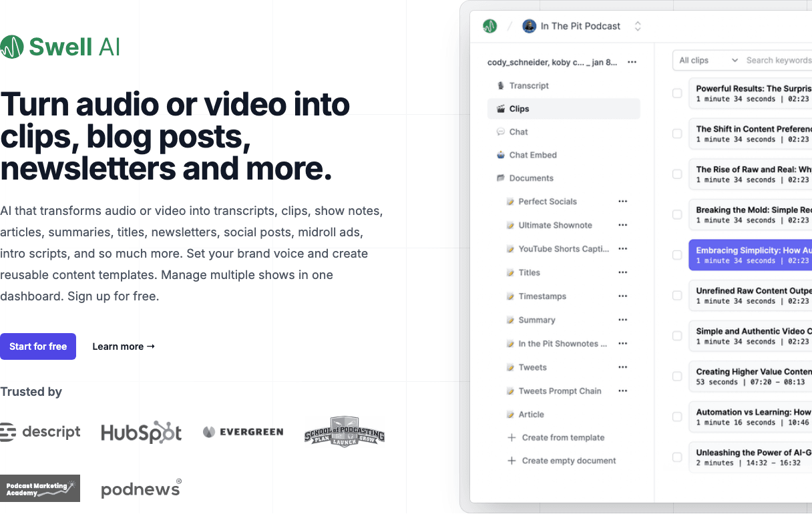This screenshot has width=812, height=514.
Task: Click the episode title cody_schneider, koby c...
Action: (552, 62)
